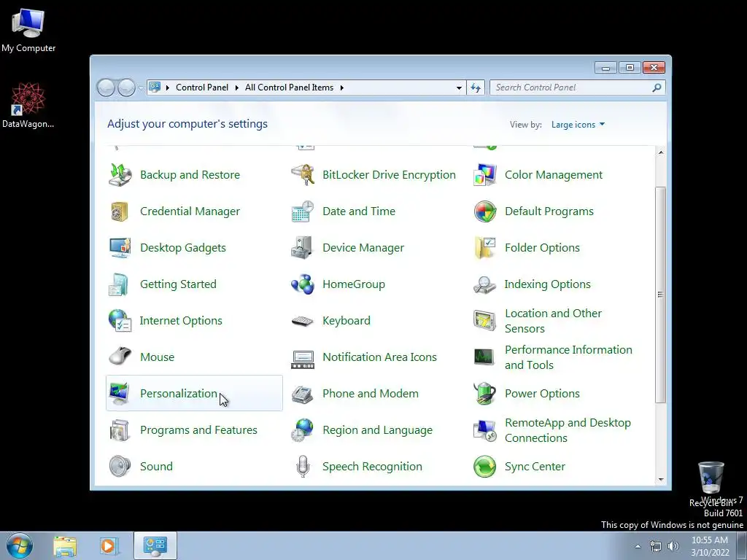Viewport: 747px width, 560px height.
Task: Expand root arrow before Control Panel breadcrumb
Action: point(168,87)
